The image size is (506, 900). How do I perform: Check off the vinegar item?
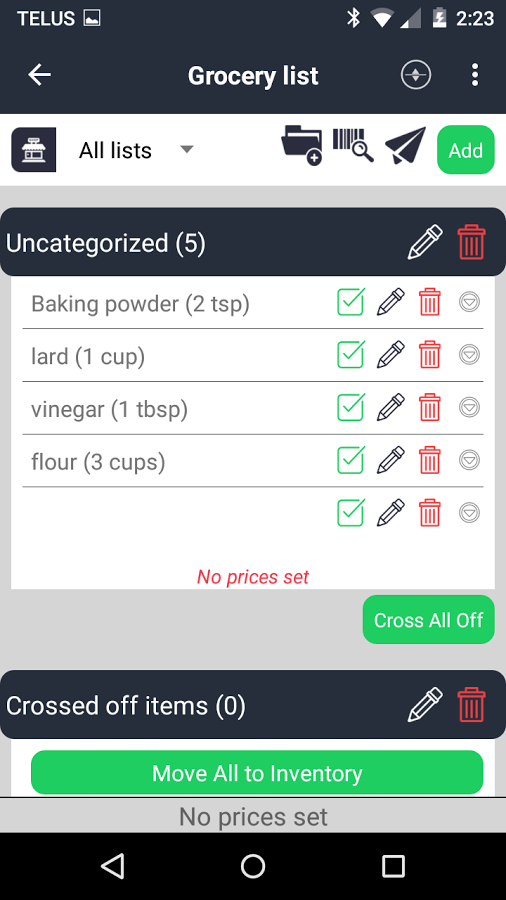351,407
